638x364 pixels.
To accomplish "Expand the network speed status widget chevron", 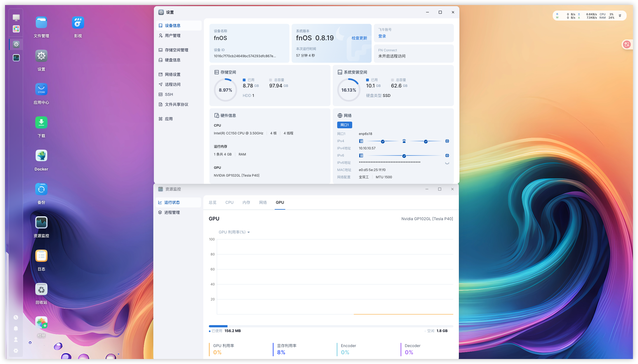I will tap(620, 16).
